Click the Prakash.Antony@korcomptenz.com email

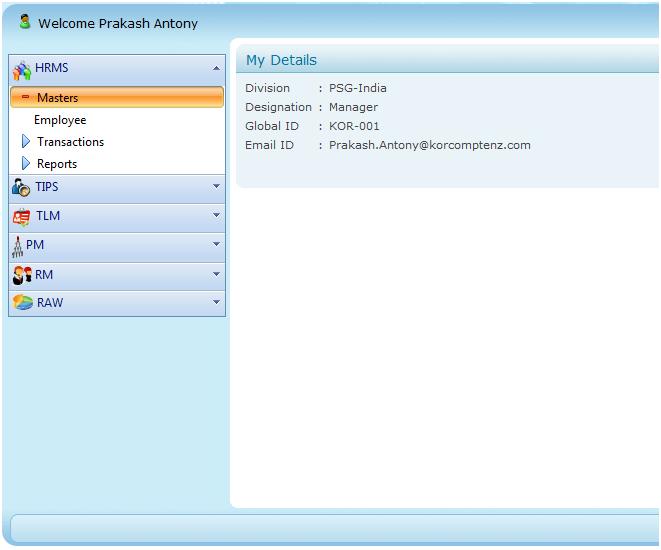[430, 145]
